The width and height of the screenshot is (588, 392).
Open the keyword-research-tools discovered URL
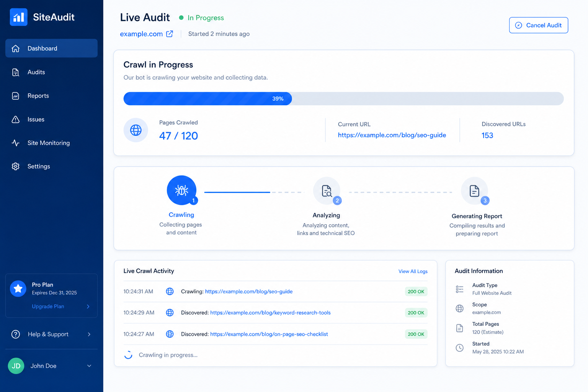(x=270, y=313)
